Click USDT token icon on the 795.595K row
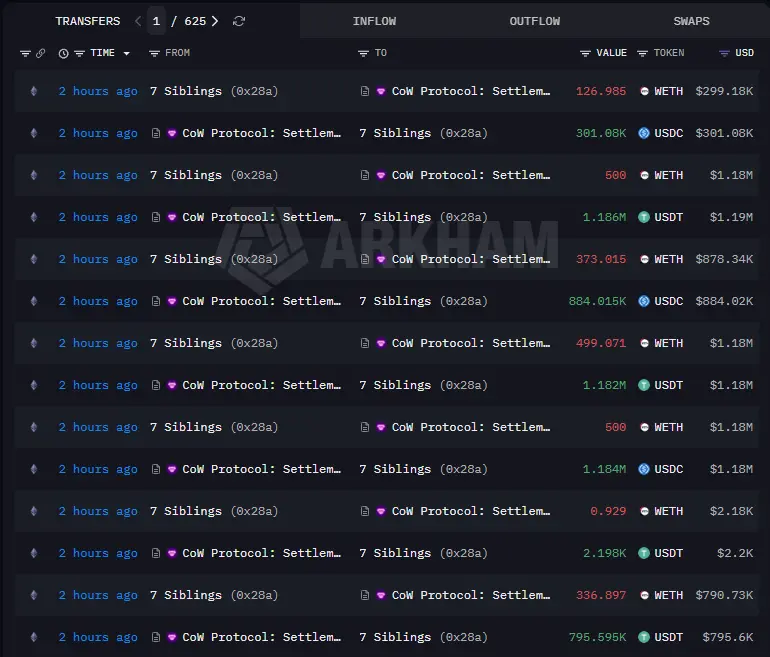Screen dimensions: 770x657 (x=644, y=637)
